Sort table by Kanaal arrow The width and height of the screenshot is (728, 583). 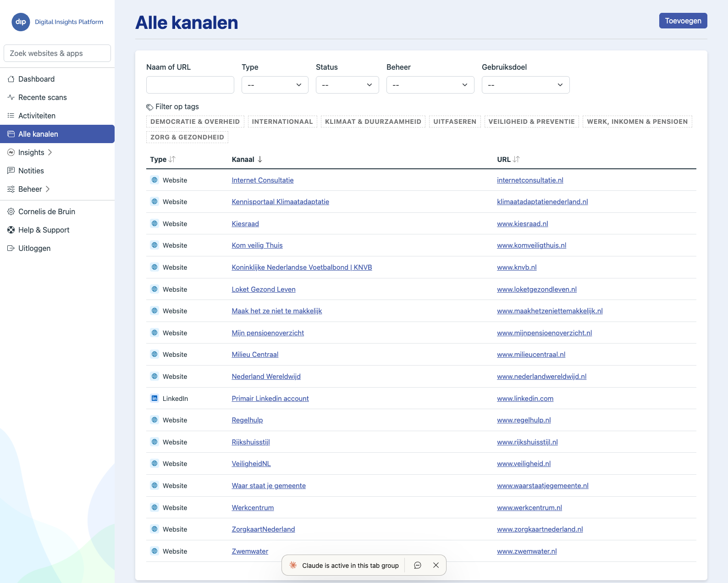260,159
